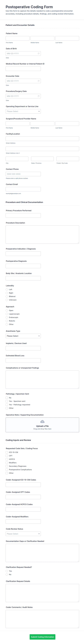The height and width of the screenshot is (644, 84).
Task: Click the Contact Phone input field
Action: [x=23, y=174]
